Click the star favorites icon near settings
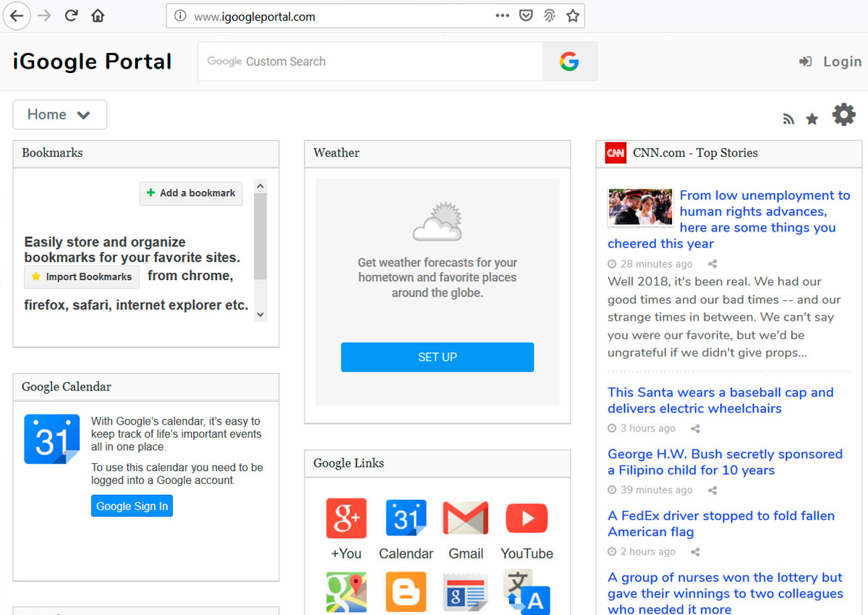 point(812,119)
